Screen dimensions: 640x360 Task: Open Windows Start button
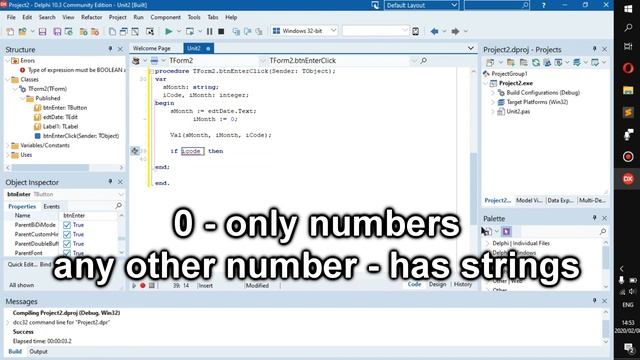click(628, 9)
